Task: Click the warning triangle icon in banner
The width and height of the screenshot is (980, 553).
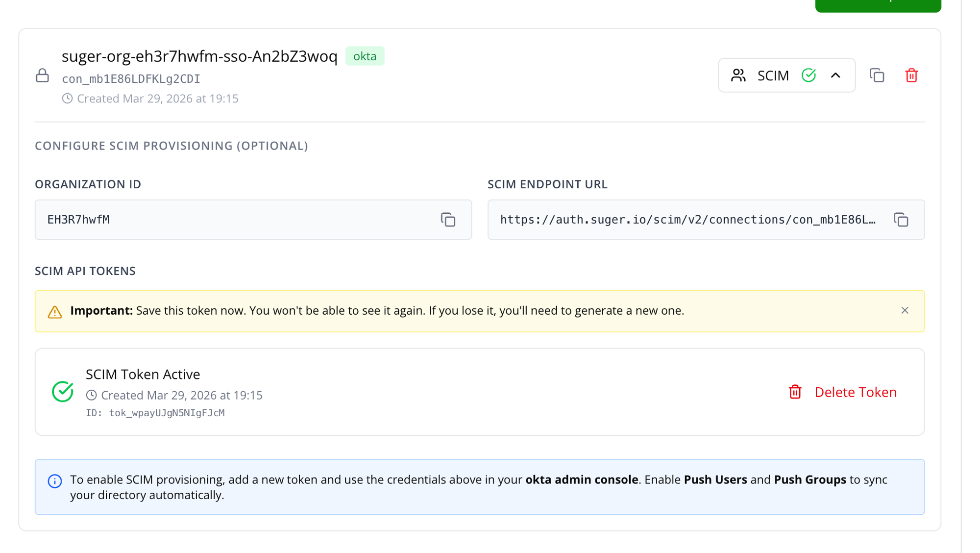Action: (55, 312)
